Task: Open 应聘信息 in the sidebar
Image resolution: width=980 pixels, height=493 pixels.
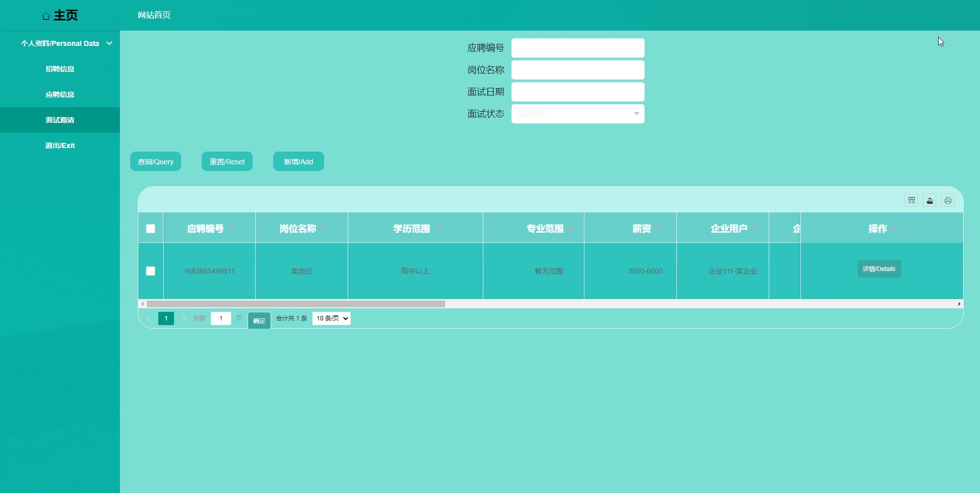Action: pyautogui.click(x=60, y=94)
